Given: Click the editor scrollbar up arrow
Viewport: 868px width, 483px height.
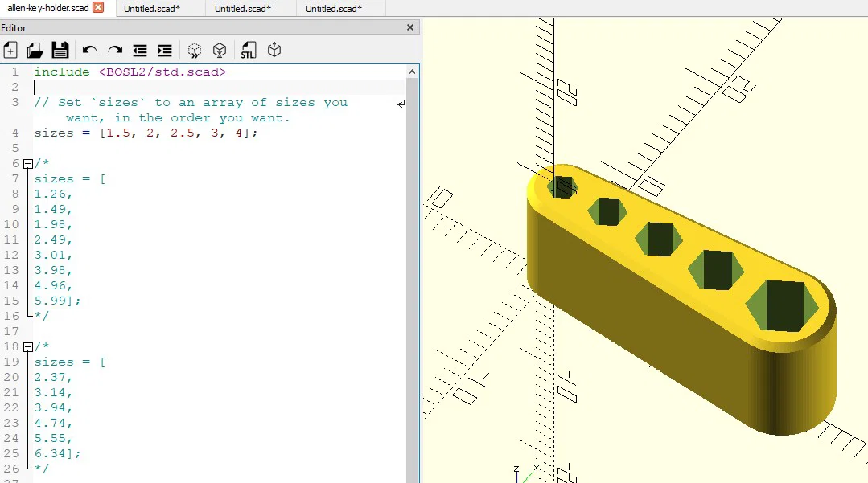Looking at the screenshot, I should click(413, 72).
